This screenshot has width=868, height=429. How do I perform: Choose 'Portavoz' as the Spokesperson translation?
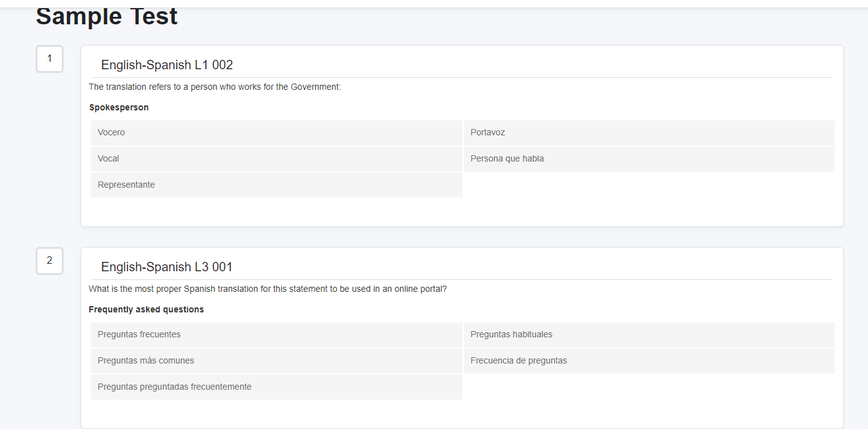pos(649,133)
